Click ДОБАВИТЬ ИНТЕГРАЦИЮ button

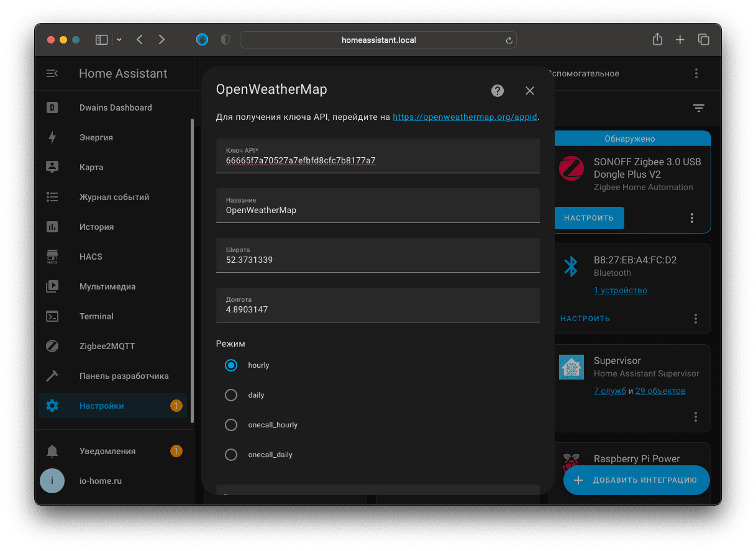pos(637,480)
